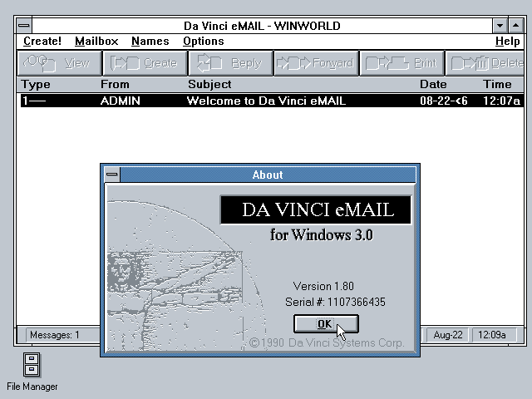Select the Welcome to Da Vinci eMAIL message
The image size is (532, 399).
270,101
